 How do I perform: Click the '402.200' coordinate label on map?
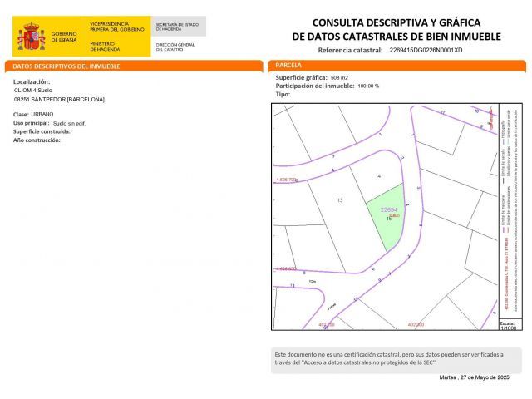[416, 325]
